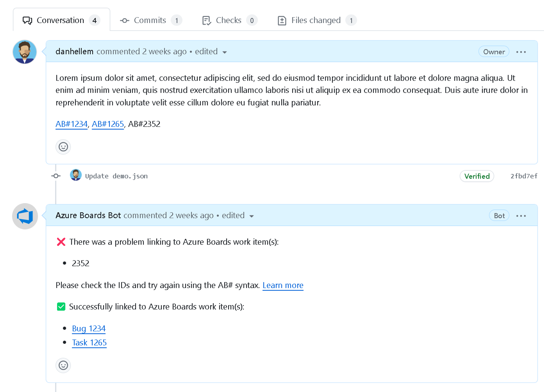The image size is (544, 392).
Task: Open the smiley reaction picker on danhellem's comment
Action: click(63, 147)
